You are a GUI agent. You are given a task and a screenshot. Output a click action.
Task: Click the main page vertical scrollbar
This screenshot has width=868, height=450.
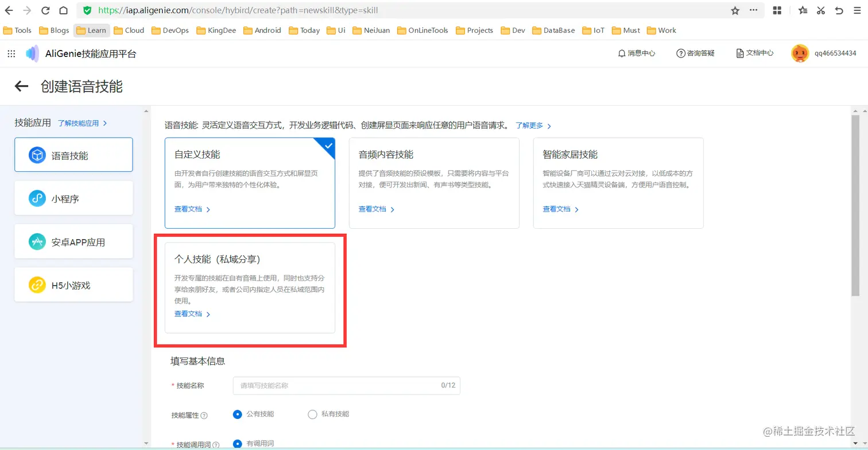point(855,206)
